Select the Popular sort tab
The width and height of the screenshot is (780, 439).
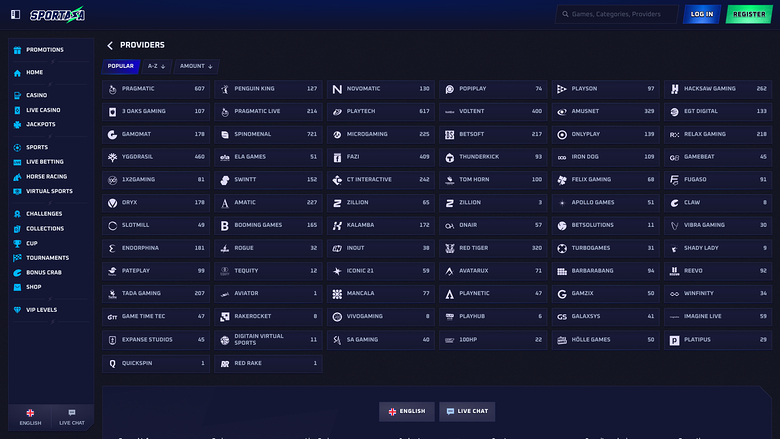click(121, 66)
